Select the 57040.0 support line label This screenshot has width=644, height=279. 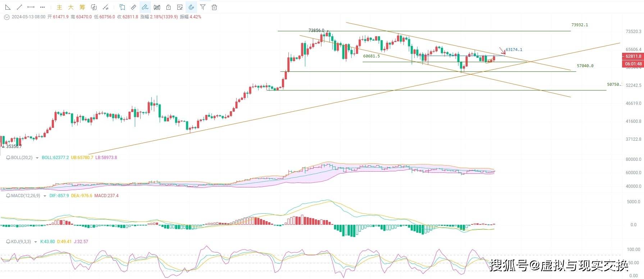(x=585, y=66)
